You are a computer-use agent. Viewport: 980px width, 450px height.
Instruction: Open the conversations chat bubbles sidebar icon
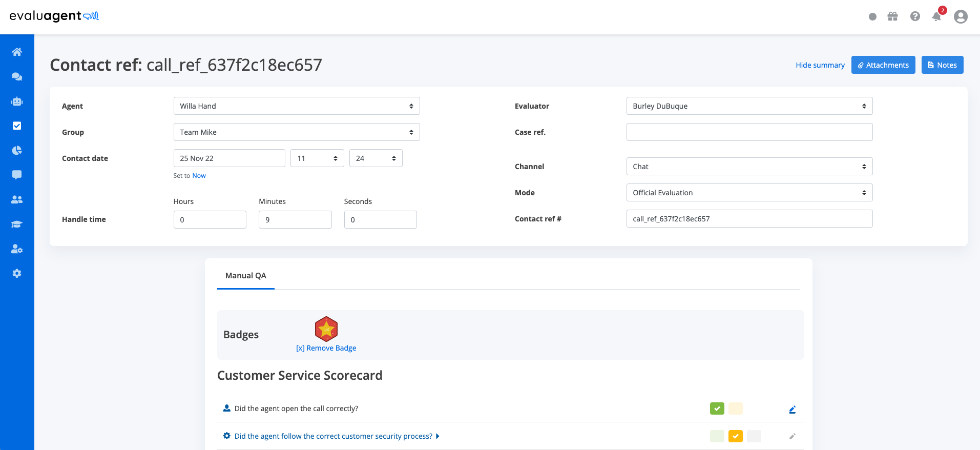click(17, 76)
